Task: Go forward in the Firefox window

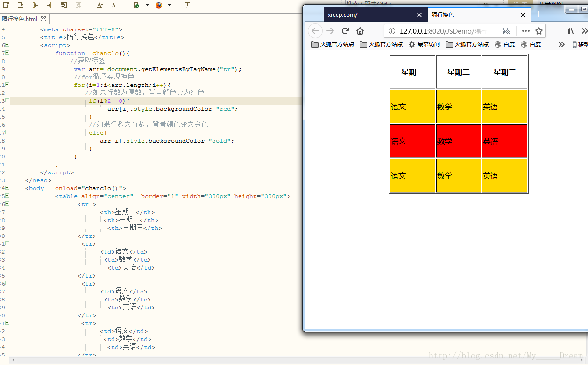Action: [330, 31]
